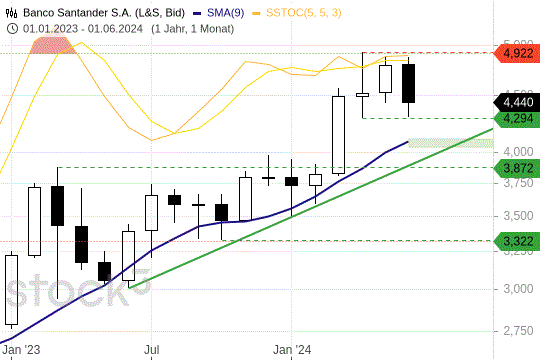Click the last black candlestick body
This screenshot has height=360, width=540.
click(x=408, y=83)
